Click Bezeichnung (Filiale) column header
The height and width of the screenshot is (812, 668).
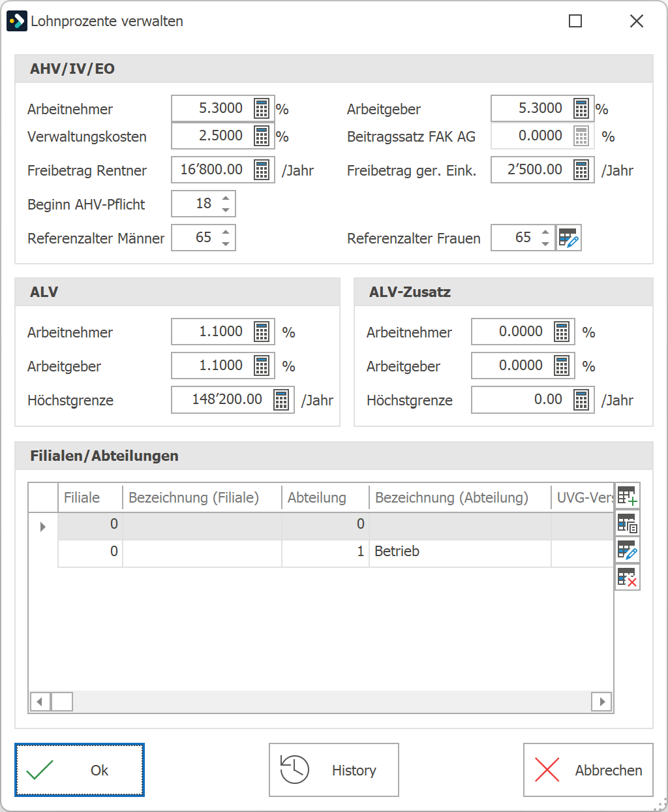click(202, 497)
